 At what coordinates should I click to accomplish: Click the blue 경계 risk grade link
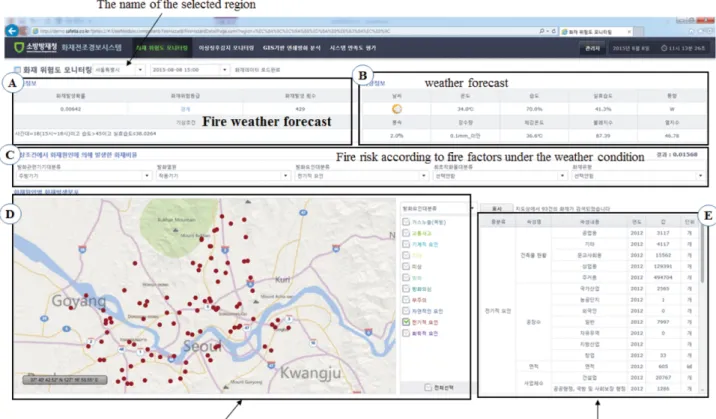point(185,109)
